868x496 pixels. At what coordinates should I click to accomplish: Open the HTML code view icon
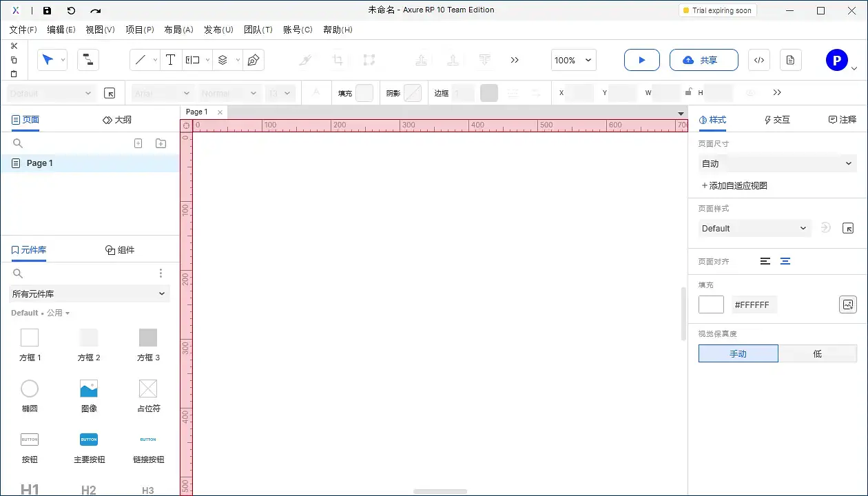click(x=758, y=60)
